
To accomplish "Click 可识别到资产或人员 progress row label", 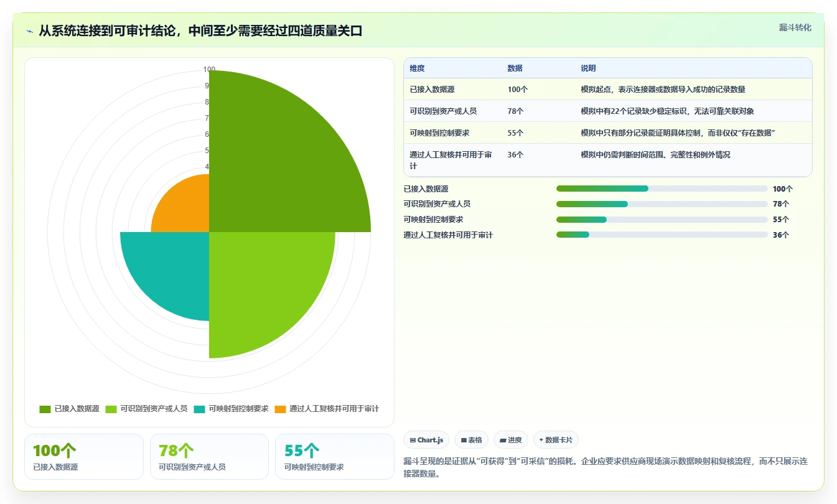I will tap(437, 204).
